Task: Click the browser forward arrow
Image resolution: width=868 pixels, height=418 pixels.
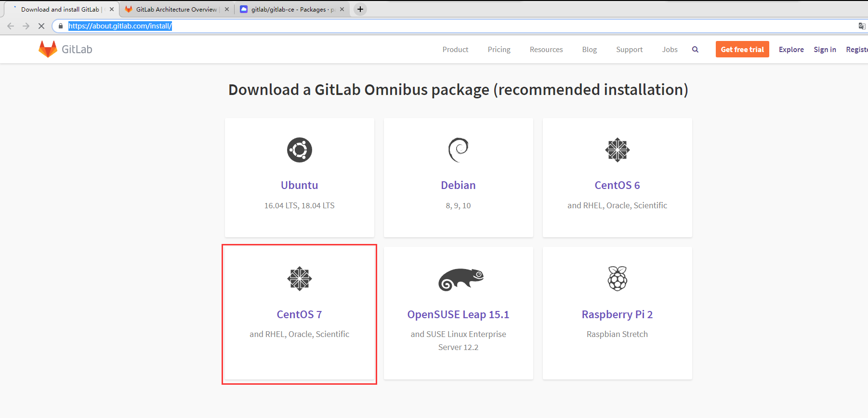Action: coord(26,26)
